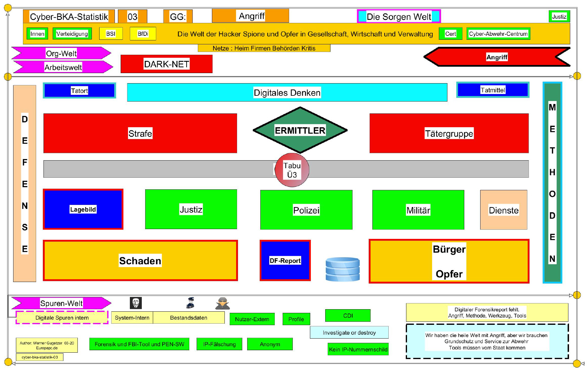This screenshot has width=588, height=371.
Task: Open the blue DF-Report box
Action: [x=285, y=261]
